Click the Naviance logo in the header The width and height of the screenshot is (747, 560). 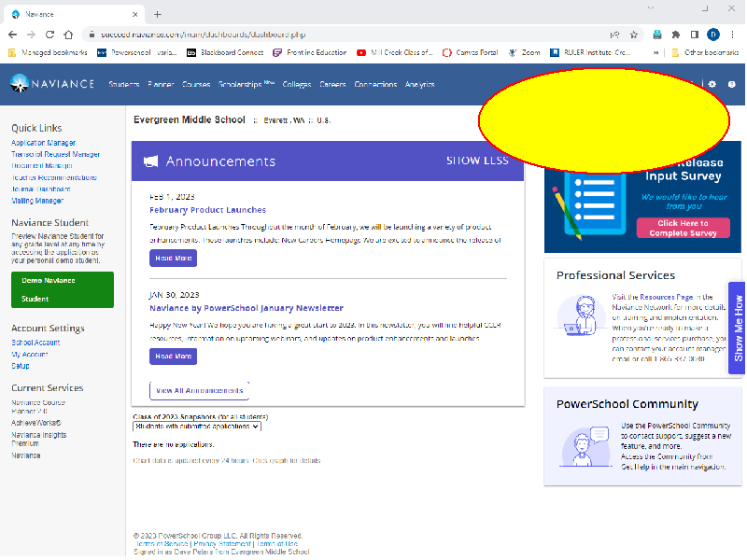[x=52, y=84]
